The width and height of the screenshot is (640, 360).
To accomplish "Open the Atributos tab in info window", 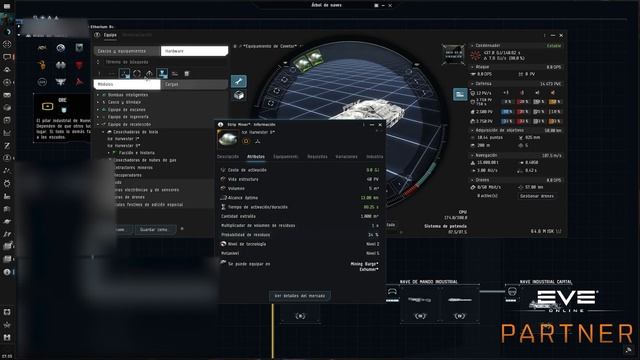I will 256,157.
